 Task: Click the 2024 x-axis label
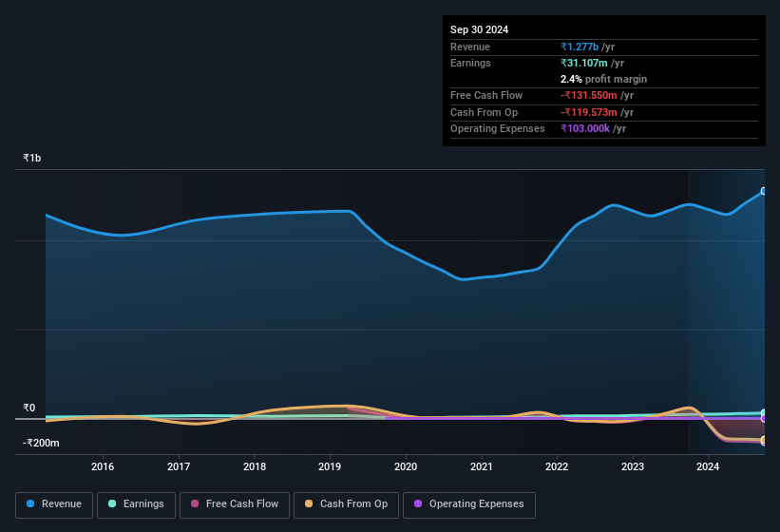[x=708, y=466]
